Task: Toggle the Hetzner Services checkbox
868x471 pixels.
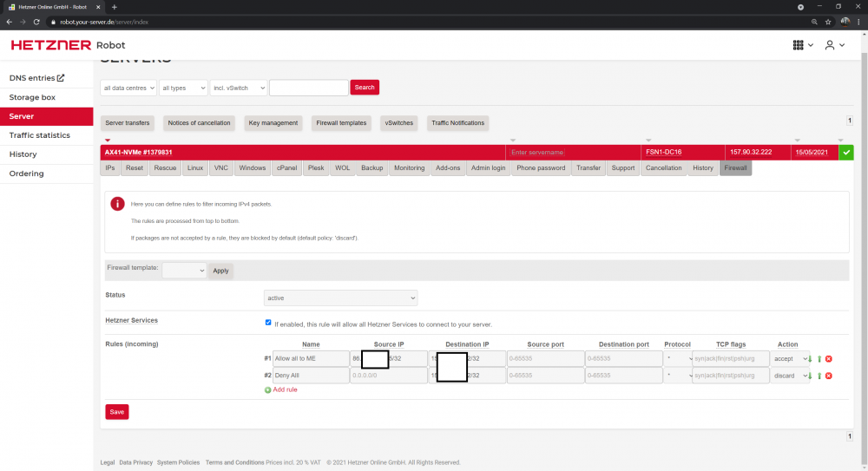Action: coord(268,322)
